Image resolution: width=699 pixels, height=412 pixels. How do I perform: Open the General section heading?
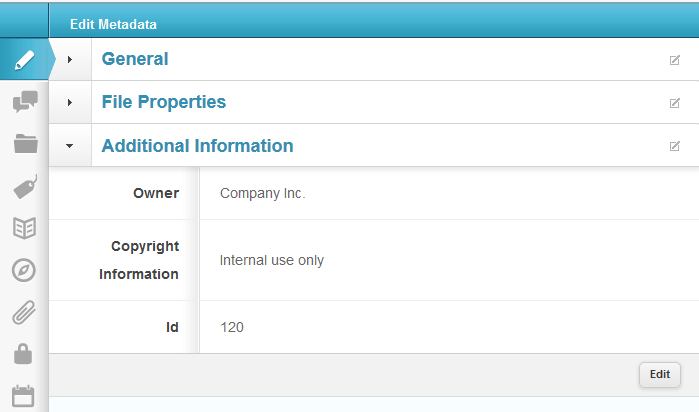click(x=135, y=59)
